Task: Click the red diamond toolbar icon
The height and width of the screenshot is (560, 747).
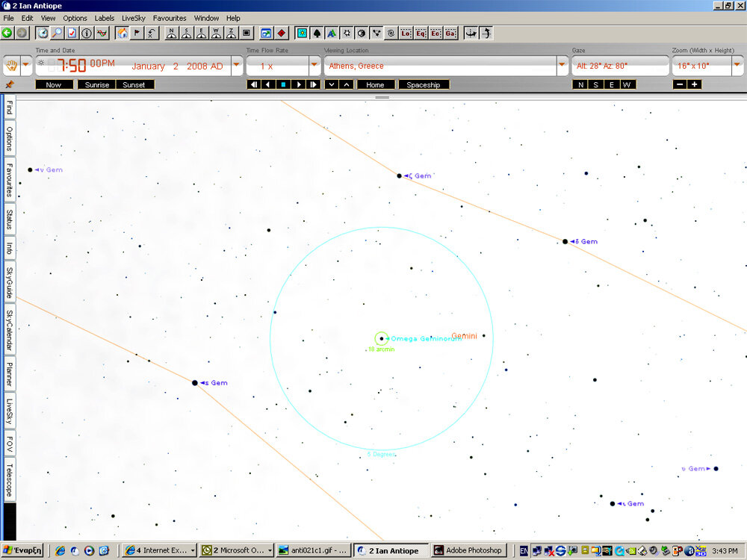Action: pyautogui.click(x=281, y=33)
